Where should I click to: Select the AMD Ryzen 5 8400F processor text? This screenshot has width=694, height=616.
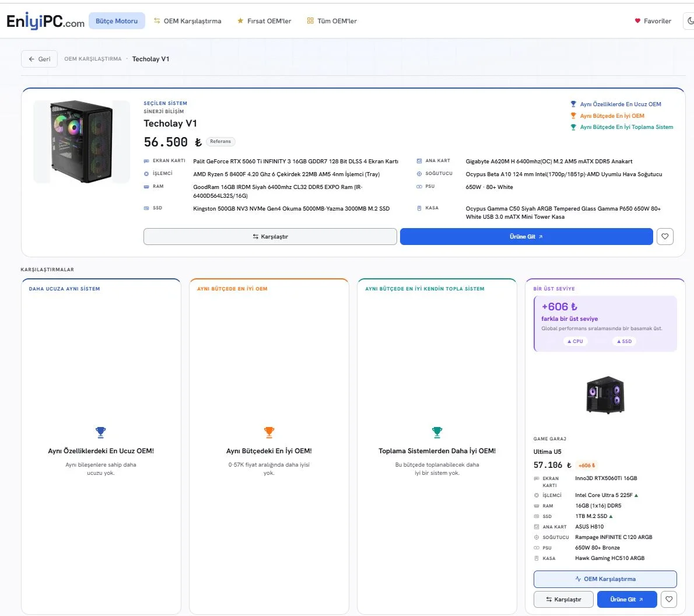286,174
